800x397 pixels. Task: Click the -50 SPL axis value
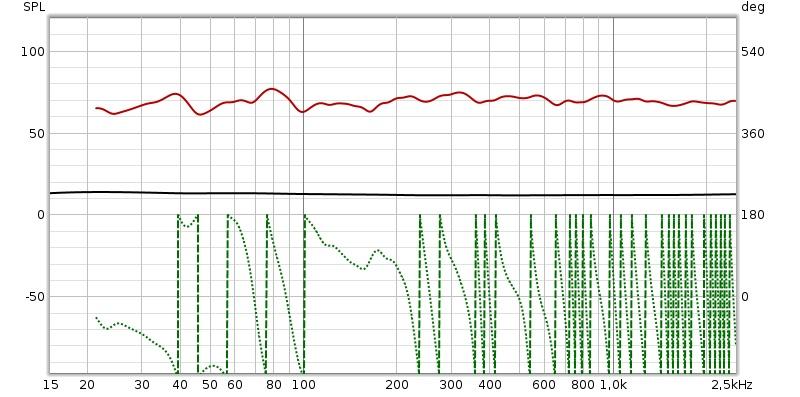click(x=34, y=296)
